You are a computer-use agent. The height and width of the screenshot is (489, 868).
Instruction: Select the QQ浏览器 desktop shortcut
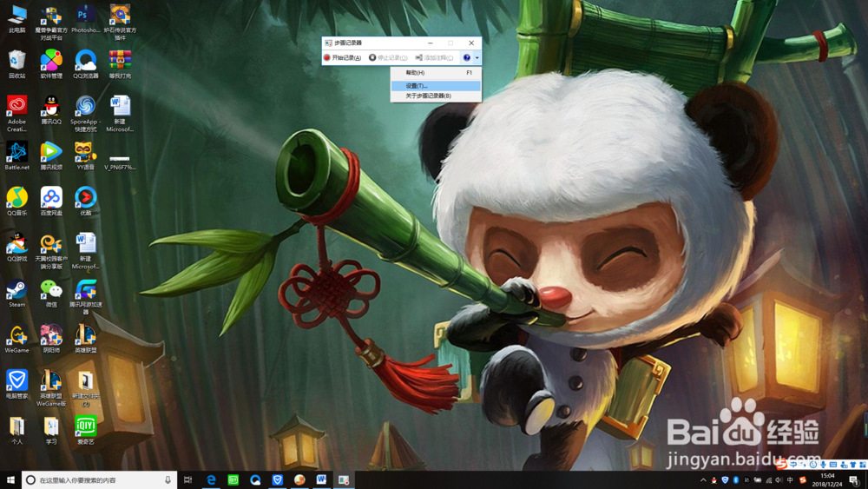click(85, 64)
